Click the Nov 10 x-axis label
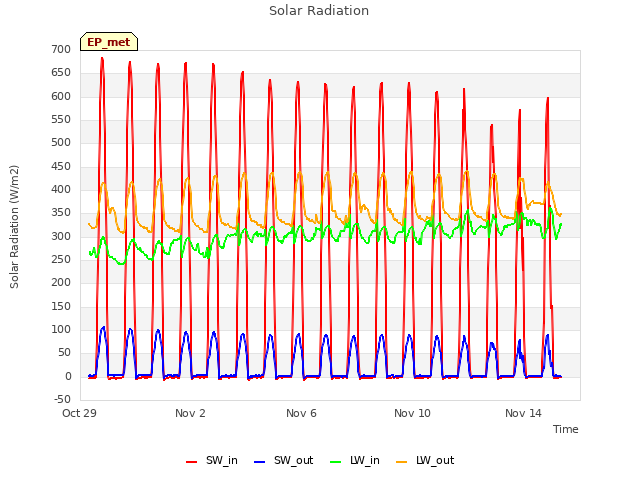 412,413
